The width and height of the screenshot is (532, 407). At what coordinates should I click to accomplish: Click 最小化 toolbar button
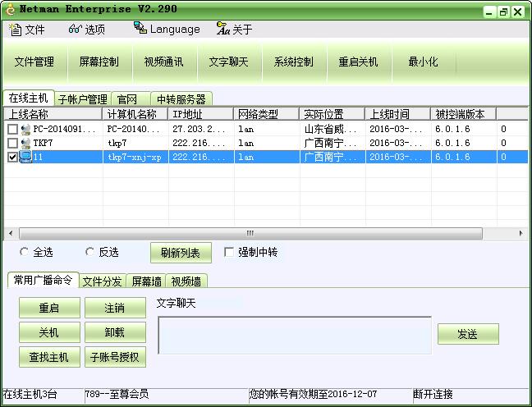tap(423, 62)
